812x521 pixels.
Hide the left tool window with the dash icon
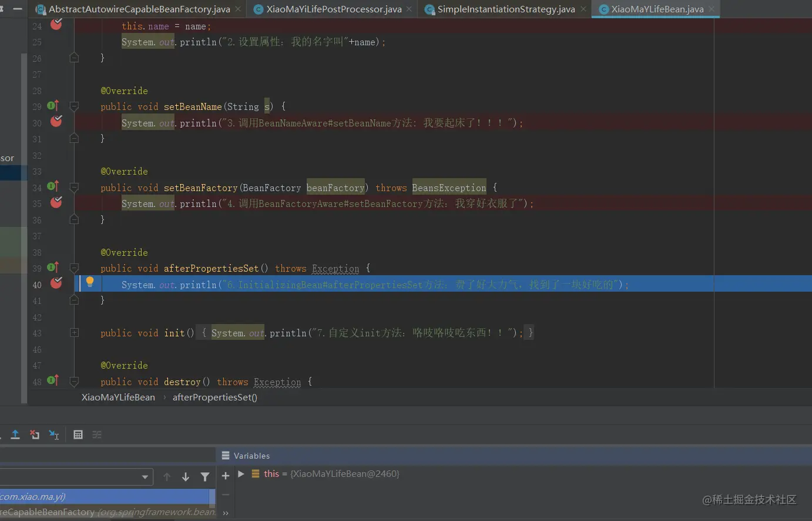coord(18,8)
